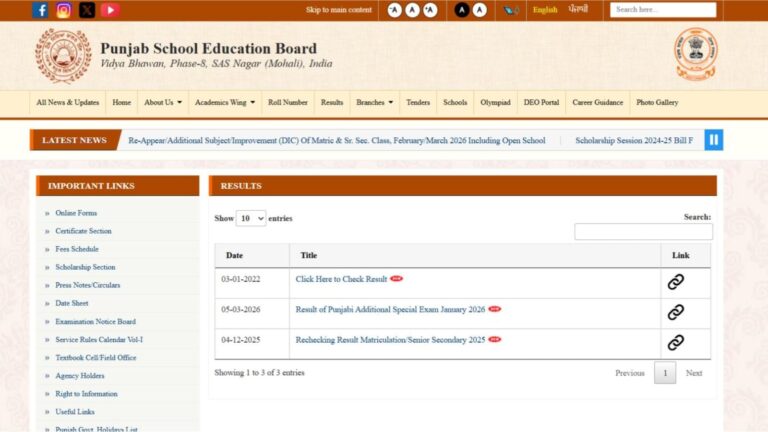Open Agency Holders sidebar link

coord(80,376)
